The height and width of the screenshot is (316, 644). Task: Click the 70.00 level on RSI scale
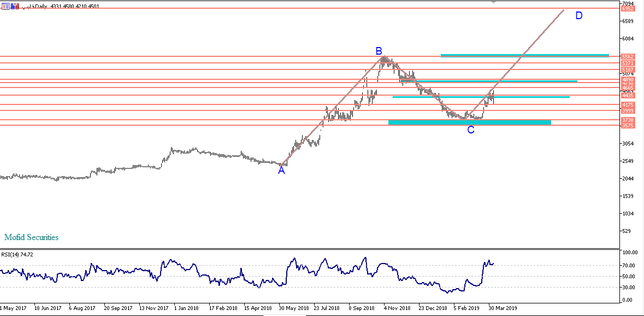(628, 266)
